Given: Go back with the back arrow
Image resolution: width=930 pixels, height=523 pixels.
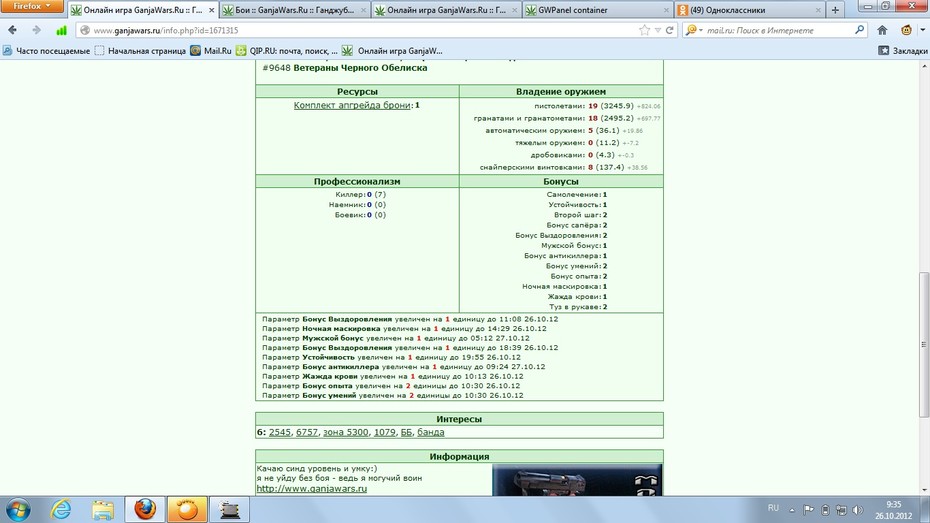Looking at the screenshot, I should click(x=12, y=30).
